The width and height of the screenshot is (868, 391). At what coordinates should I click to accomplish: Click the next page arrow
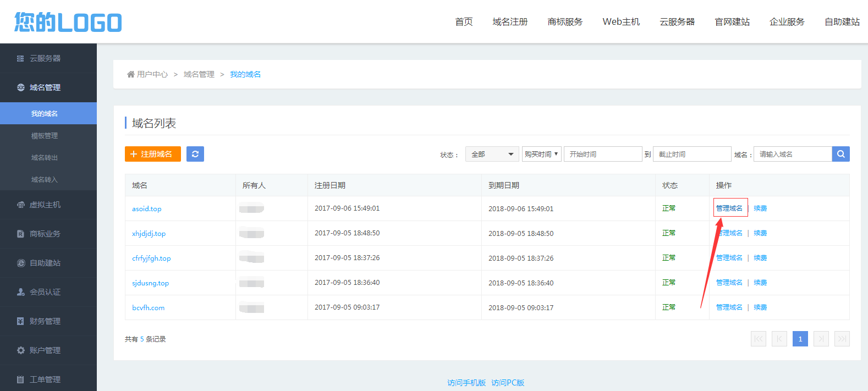click(x=821, y=339)
